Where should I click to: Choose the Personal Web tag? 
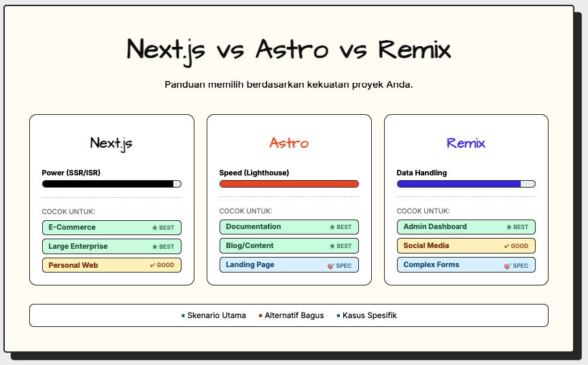click(111, 265)
